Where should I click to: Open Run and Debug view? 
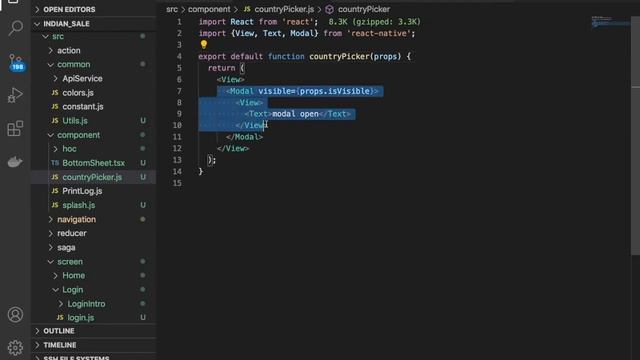(16, 95)
